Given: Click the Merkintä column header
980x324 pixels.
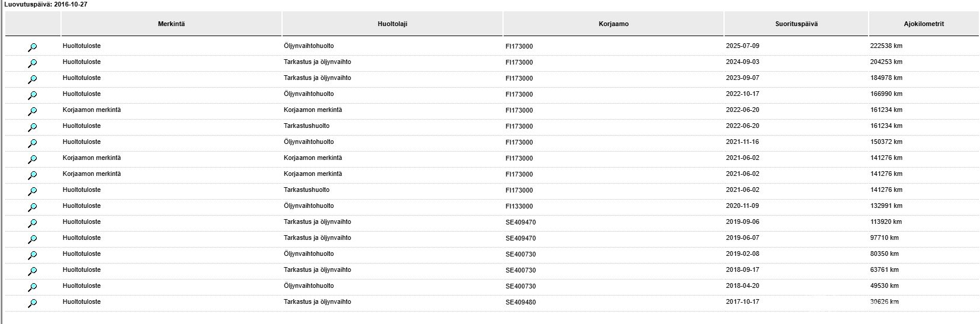Looking at the screenshot, I should point(171,24).
